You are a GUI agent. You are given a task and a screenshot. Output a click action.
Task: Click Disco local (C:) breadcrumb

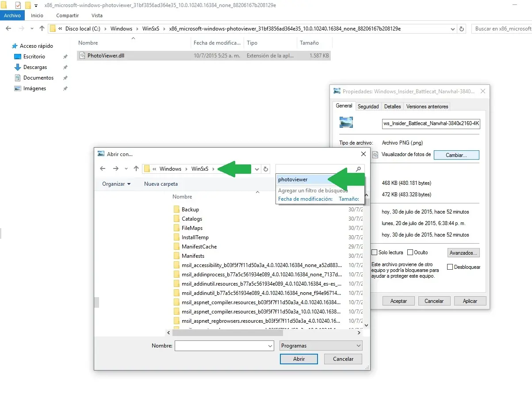pyautogui.click(x=83, y=29)
